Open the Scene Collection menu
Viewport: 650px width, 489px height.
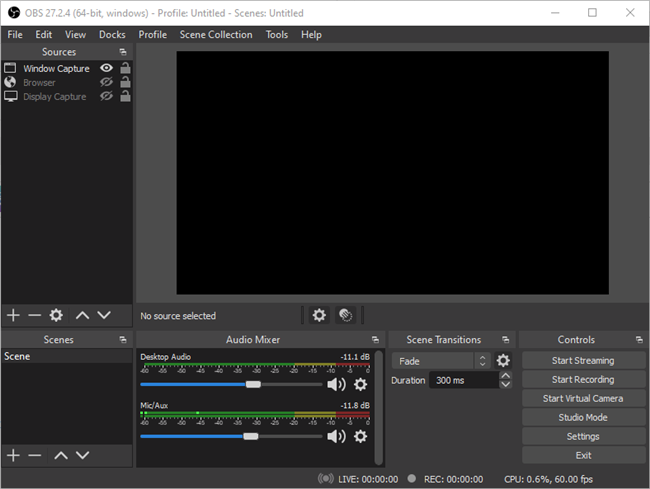(x=216, y=34)
